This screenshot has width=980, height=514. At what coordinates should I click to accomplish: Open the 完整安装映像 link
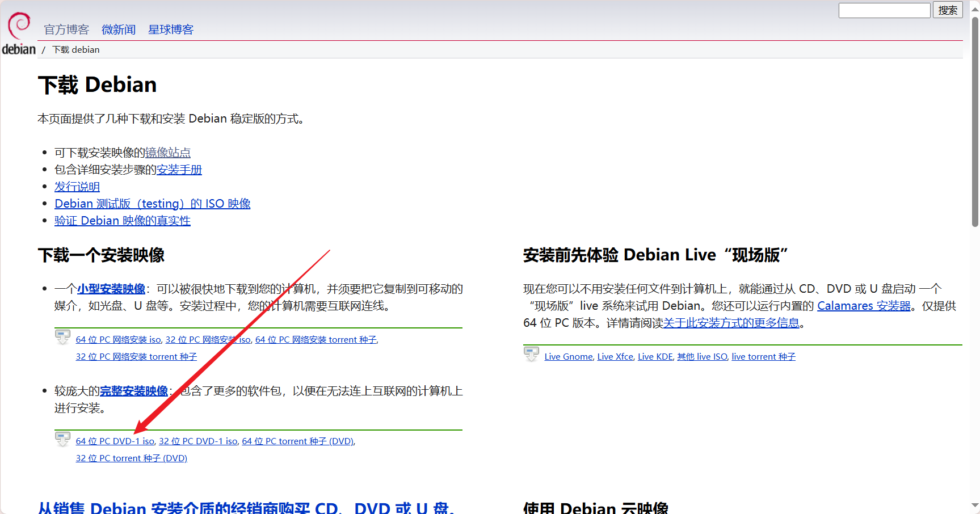[134, 391]
